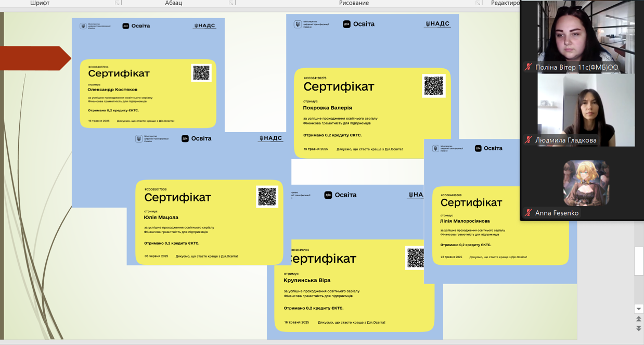Click the name Лілія Малоросіянова

pyautogui.click(x=465, y=221)
